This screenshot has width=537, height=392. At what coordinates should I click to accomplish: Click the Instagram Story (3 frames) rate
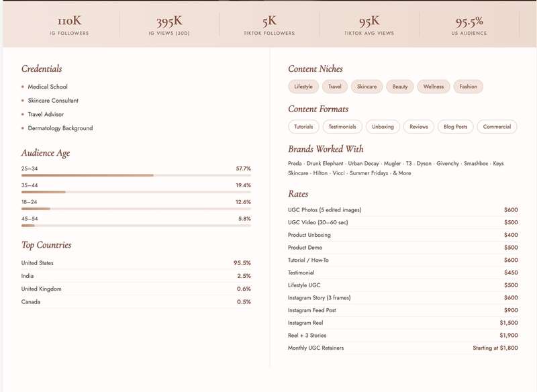coord(403,298)
